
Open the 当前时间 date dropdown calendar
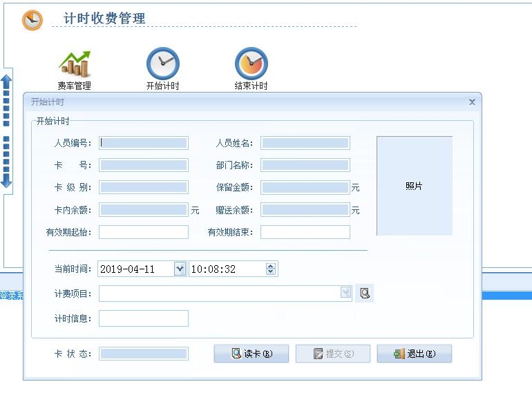pyautogui.click(x=180, y=269)
